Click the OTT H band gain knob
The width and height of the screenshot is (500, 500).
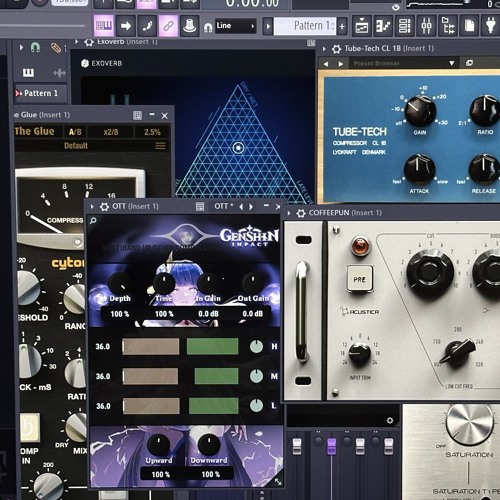[256, 346]
